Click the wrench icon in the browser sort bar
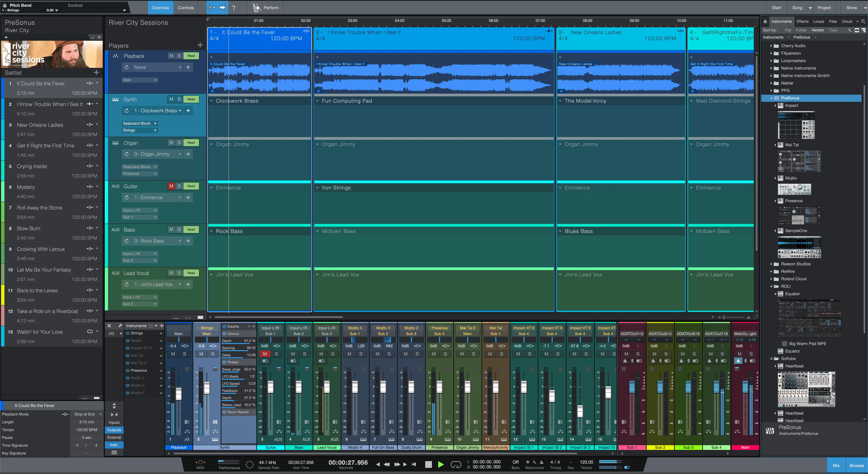This screenshot has height=474, width=868. (x=850, y=30)
